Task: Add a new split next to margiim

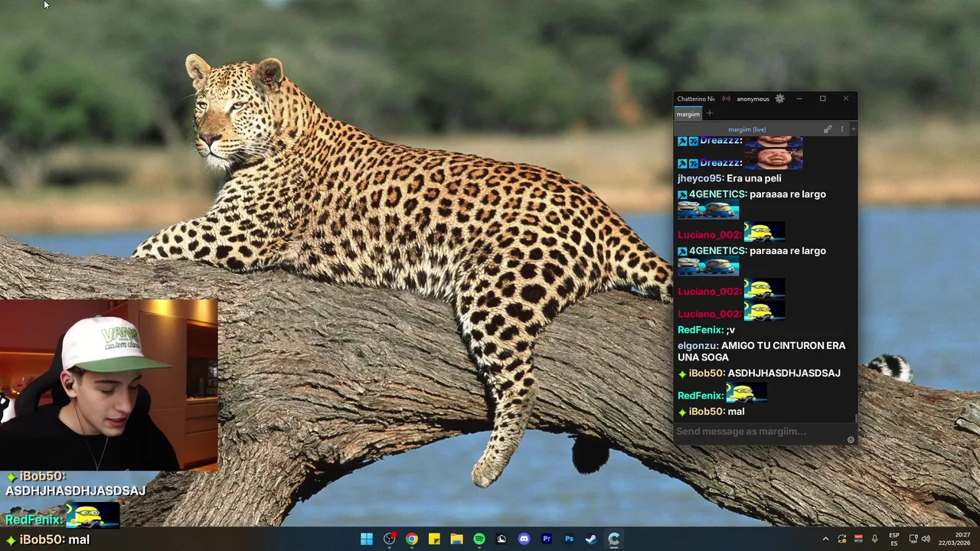Action: pyautogui.click(x=853, y=129)
